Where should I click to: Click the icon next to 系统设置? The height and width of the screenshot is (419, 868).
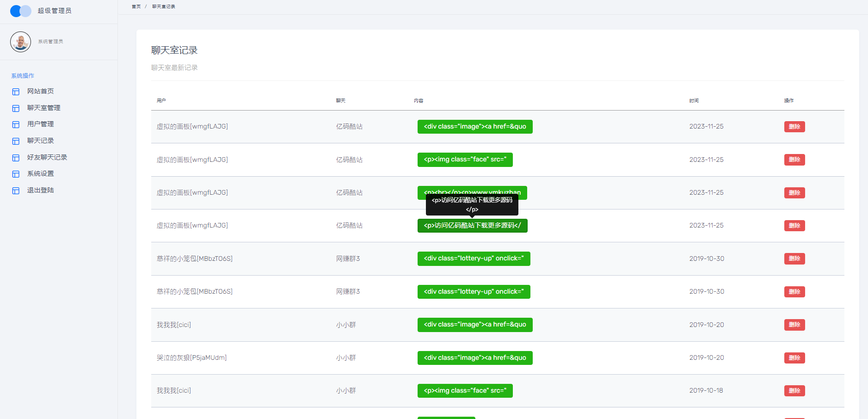pyautogui.click(x=16, y=174)
